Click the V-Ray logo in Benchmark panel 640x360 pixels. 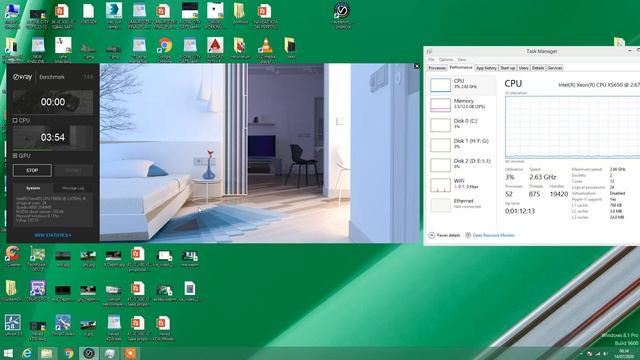(22, 77)
